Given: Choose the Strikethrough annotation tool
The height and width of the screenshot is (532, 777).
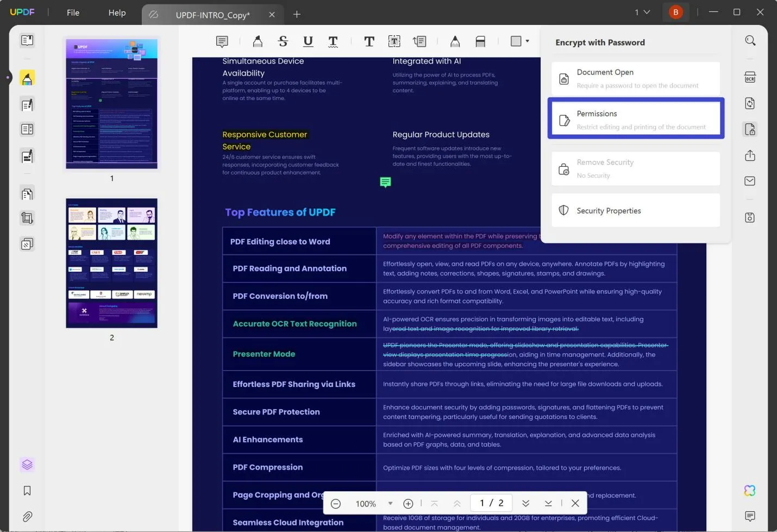Looking at the screenshot, I should pyautogui.click(x=283, y=41).
